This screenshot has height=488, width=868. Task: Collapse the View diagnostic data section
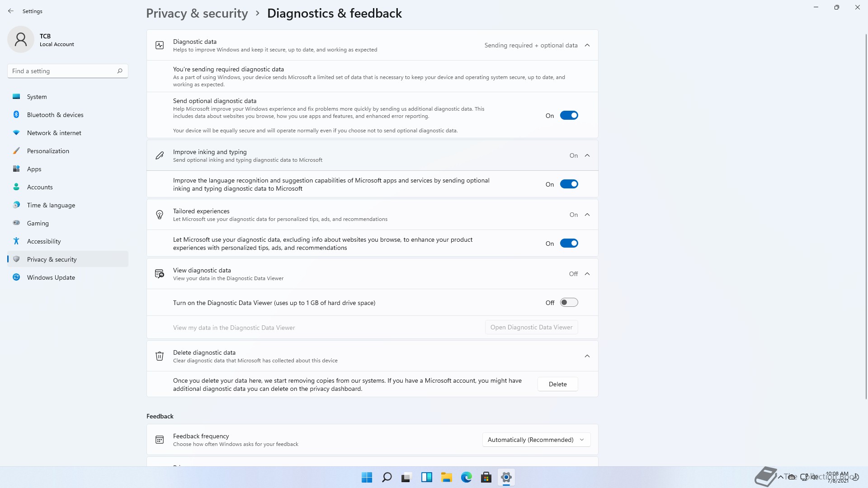coord(587,274)
